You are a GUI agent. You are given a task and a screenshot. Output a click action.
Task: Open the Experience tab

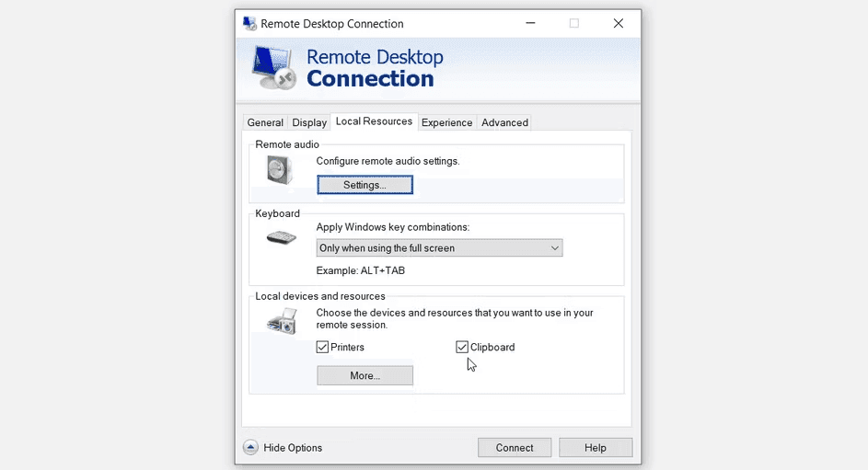(446, 122)
